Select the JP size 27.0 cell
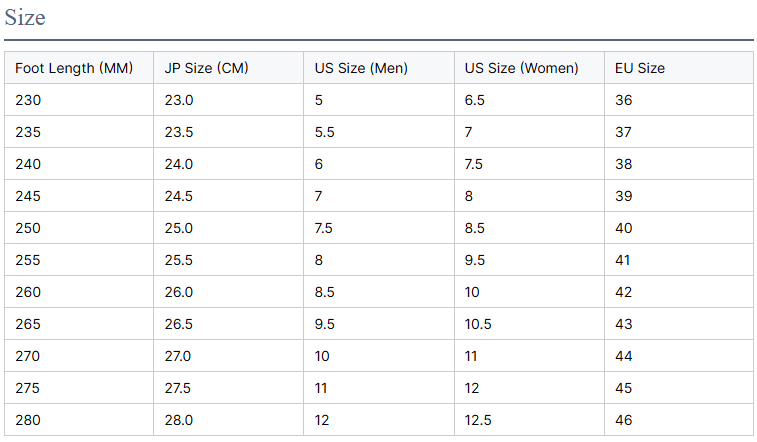 (x=179, y=356)
